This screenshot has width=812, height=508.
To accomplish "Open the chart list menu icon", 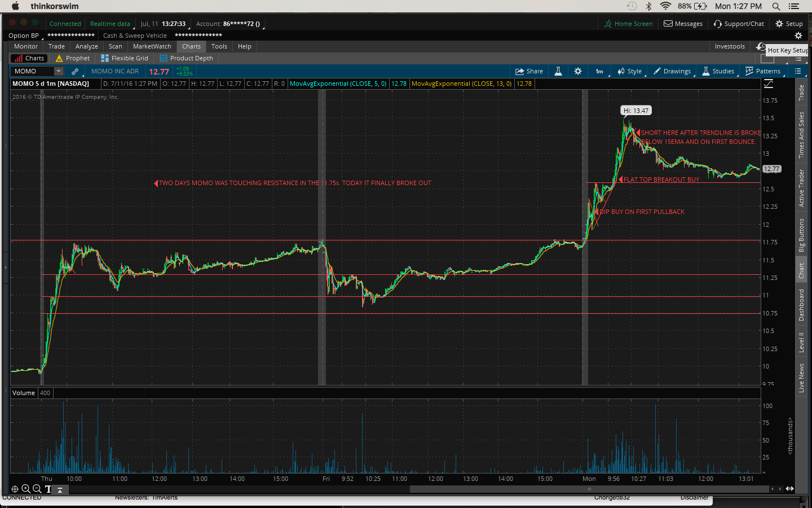I will (798, 71).
